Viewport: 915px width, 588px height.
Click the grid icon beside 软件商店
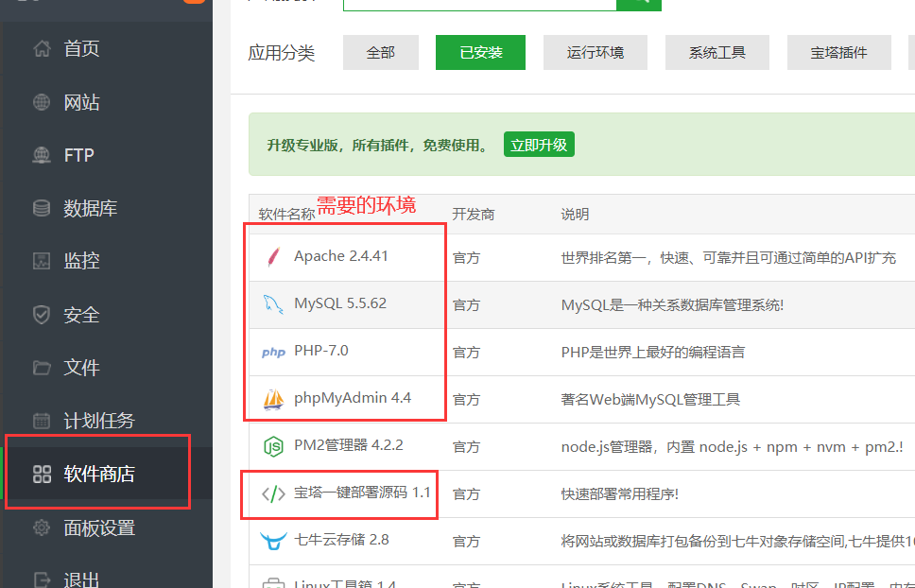(42, 475)
